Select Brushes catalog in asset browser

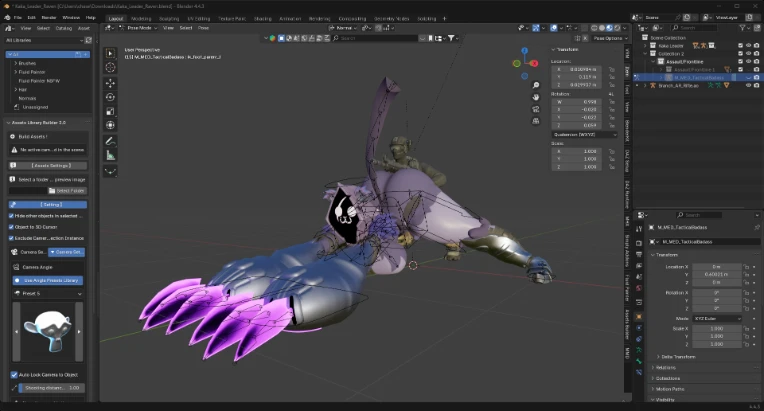(27, 63)
